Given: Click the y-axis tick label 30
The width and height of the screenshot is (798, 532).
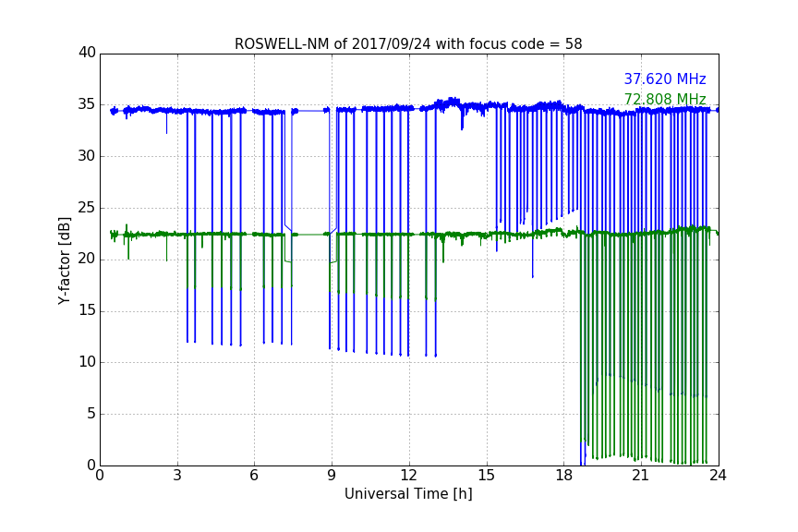Looking at the screenshot, I should [x=87, y=156].
